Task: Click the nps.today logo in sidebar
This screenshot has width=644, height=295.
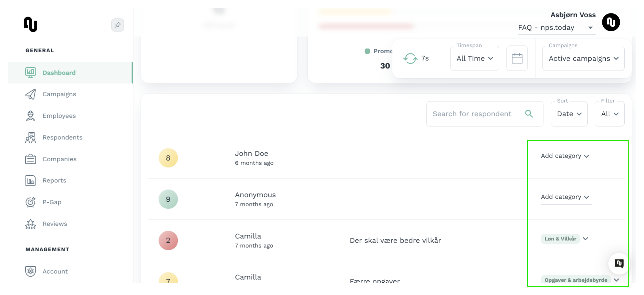Action: tap(30, 24)
